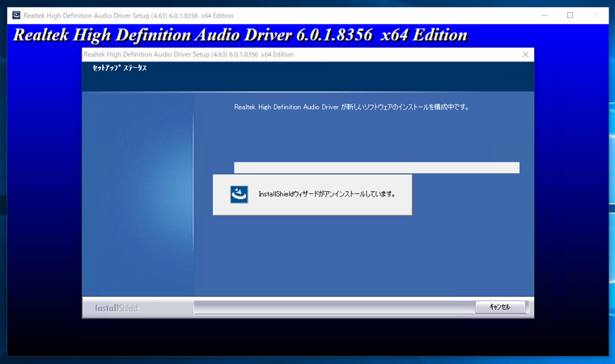Click the InstallShield uninstall wizard icon
Viewport: 615px width, 364px height.
(239, 194)
